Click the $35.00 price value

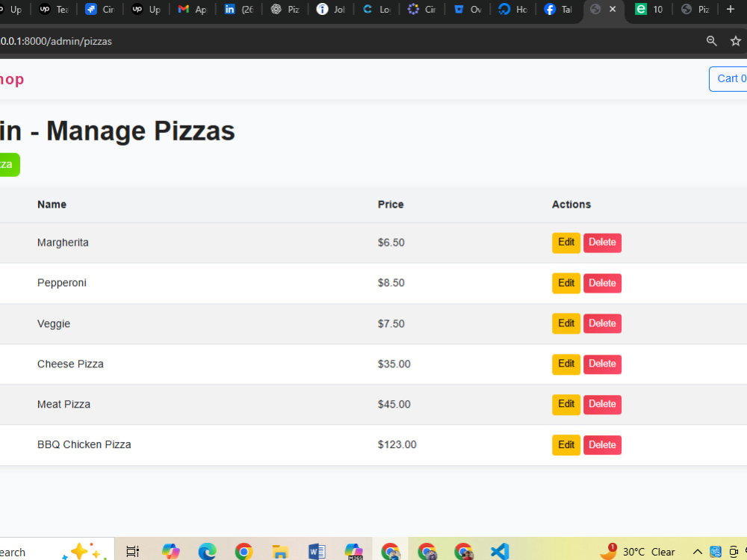394,364
